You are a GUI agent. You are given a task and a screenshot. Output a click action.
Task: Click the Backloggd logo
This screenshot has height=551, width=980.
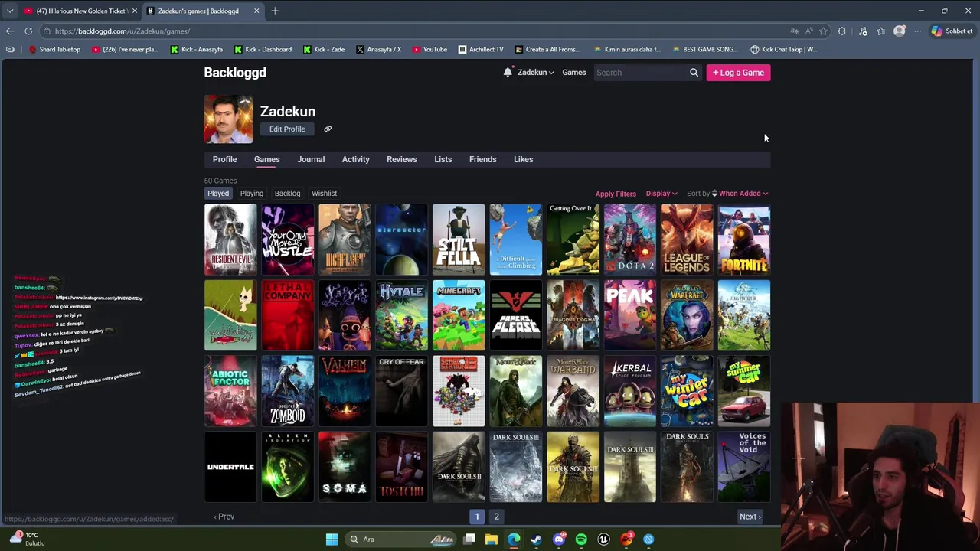click(235, 72)
